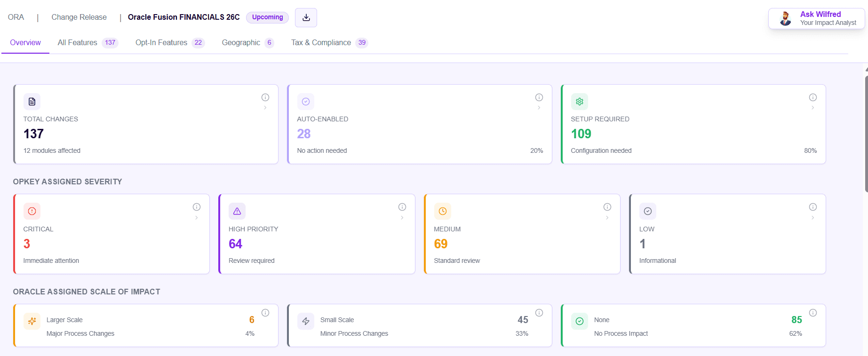The width and height of the screenshot is (868, 356).
Task: Click the Auto-Enabled checkmark icon
Action: (306, 102)
